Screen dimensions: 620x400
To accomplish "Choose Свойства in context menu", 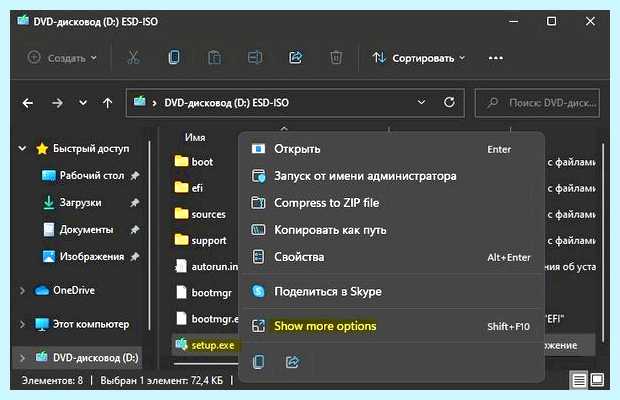I will click(x=391, y=257).
